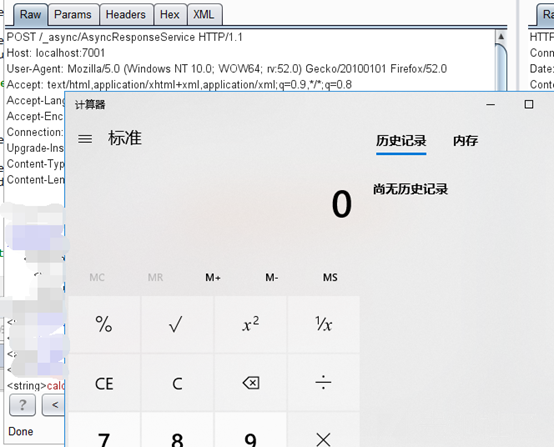Click the M+ memory add button

tap(213, 277)
